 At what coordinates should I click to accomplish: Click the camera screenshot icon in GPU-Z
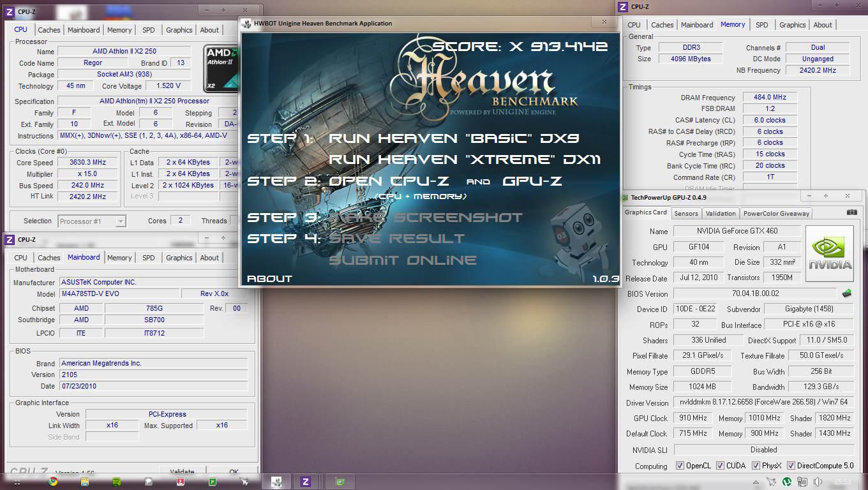851,212
